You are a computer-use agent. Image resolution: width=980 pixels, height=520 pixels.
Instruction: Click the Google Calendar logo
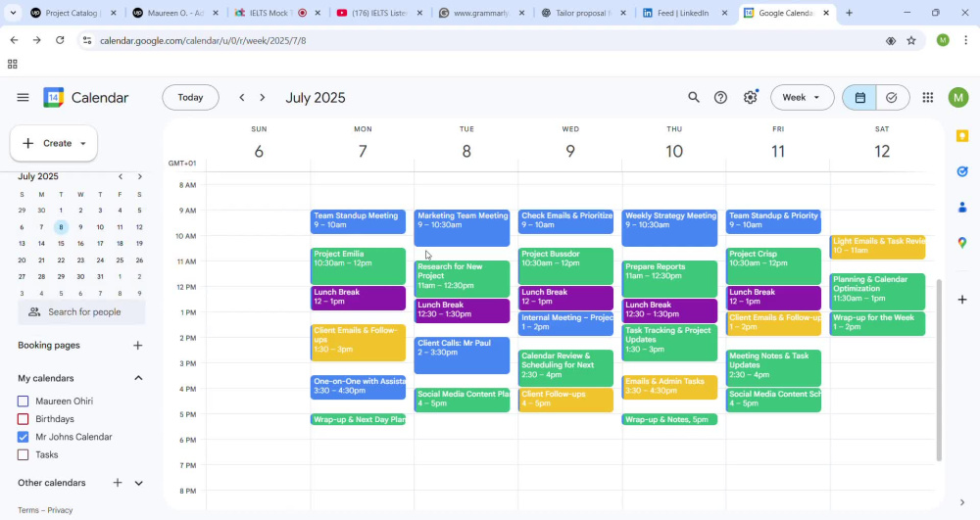coord(54,97)
